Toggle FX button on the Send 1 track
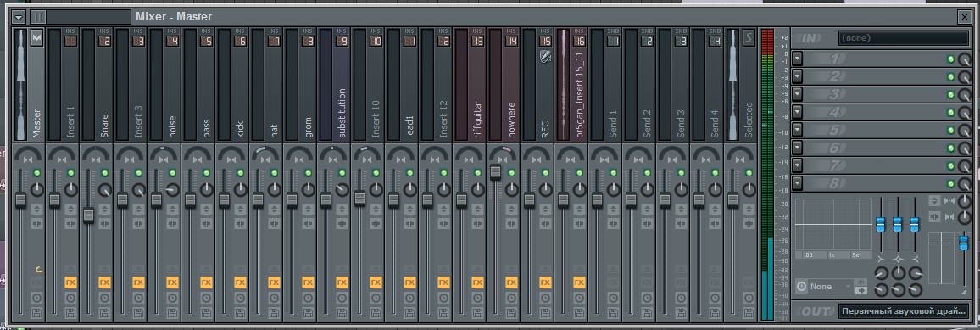This screenshot has height=330, width=980. point(613,282)
